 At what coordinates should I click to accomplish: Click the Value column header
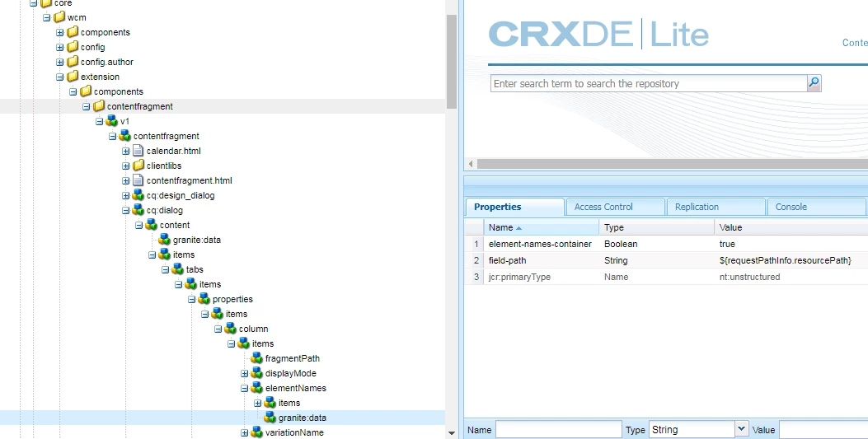[791, 227]
